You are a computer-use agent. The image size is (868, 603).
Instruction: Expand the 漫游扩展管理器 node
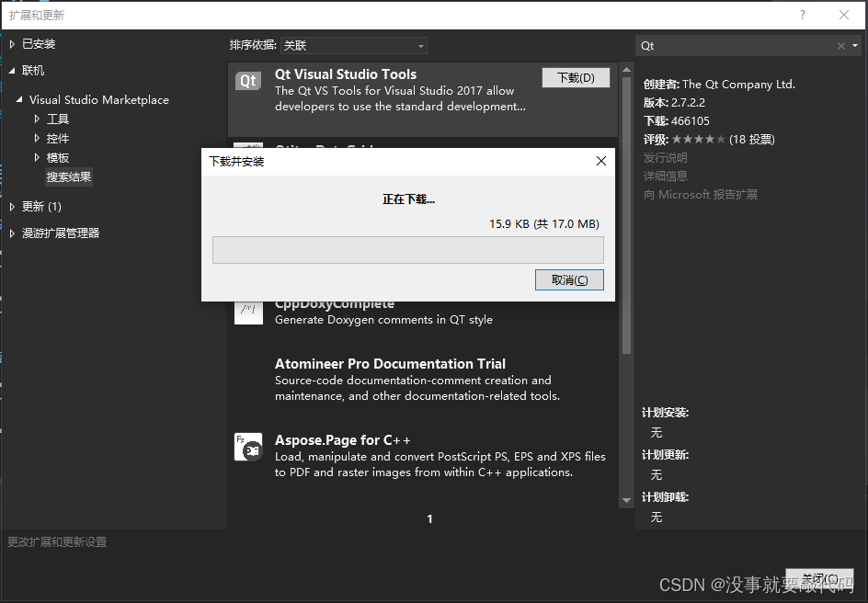pyautogui.click(x=12, y=233)
